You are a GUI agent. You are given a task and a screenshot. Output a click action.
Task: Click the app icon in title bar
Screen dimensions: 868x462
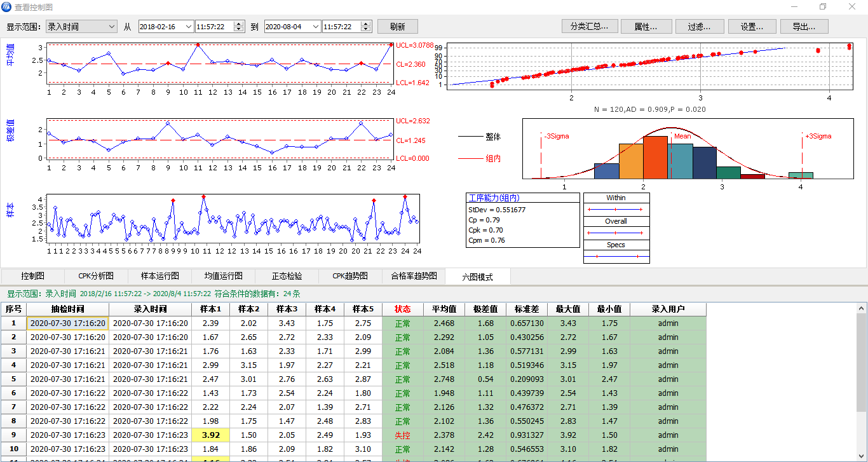(6, 6)
